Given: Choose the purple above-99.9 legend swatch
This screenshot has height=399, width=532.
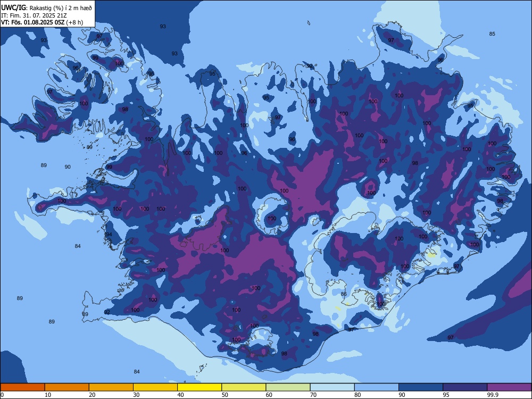Looking at the screenshot, I should [509, 387].
